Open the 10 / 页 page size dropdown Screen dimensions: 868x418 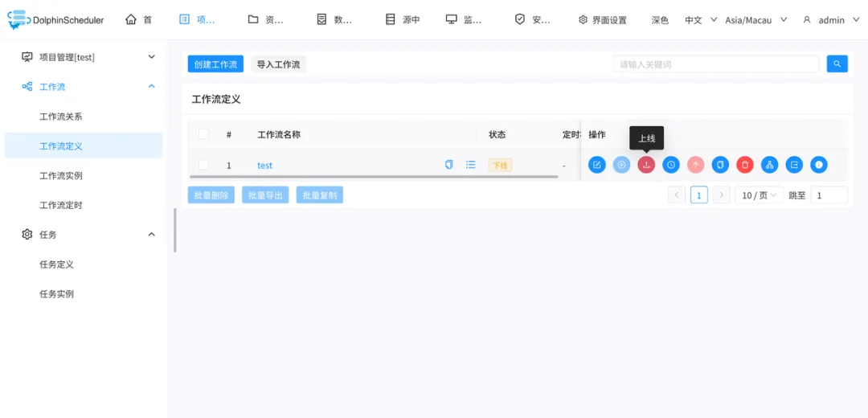(759, 195)
